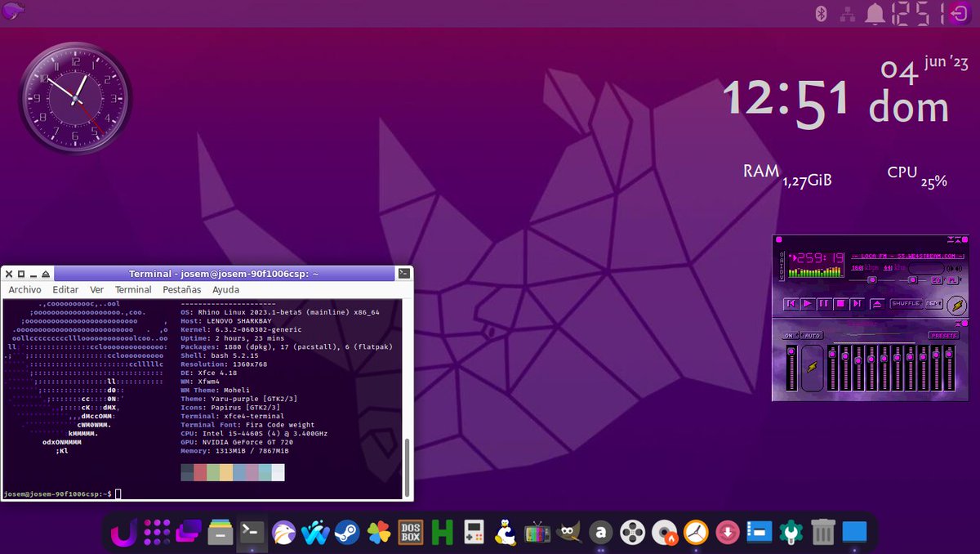Open the app grid icon in the dock
The height and width of the screenshot is (554, 980).
157,534
